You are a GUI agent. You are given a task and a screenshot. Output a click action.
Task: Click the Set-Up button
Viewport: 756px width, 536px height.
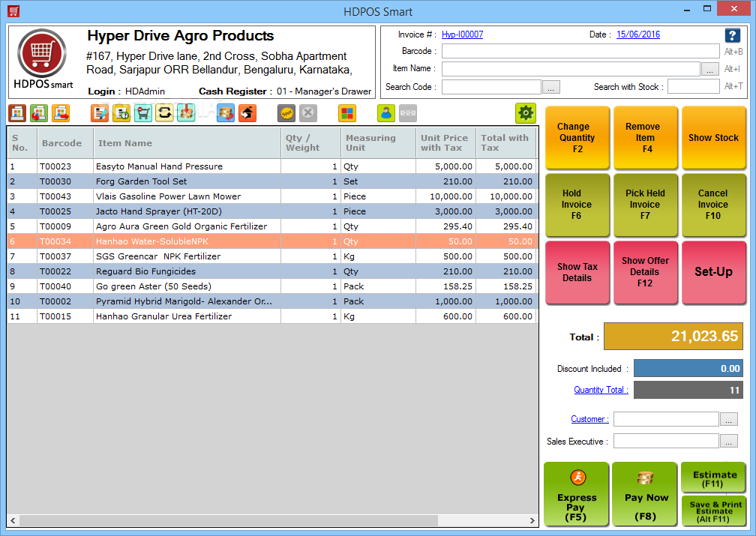click(713, 272)
